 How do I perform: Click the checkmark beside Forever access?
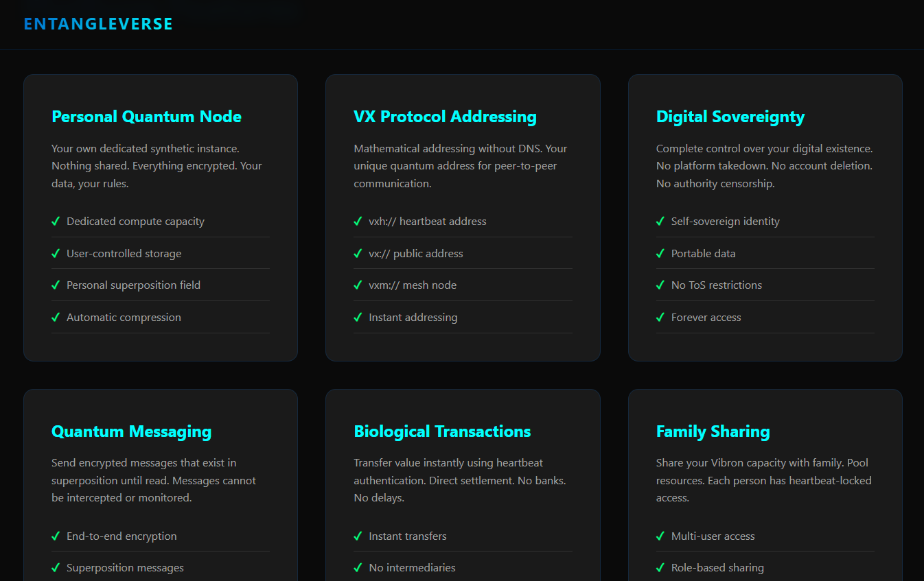[x=660, y=317]
